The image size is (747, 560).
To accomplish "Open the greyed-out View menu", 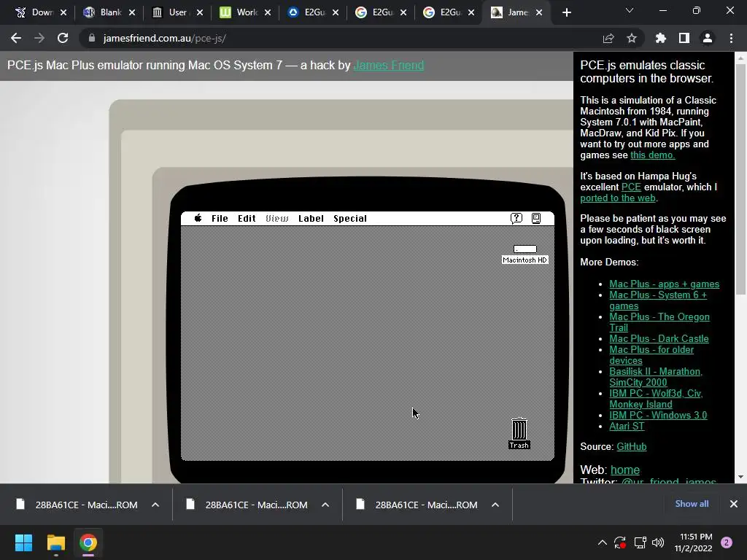I will pyautogui.click(x=276, y=218).
